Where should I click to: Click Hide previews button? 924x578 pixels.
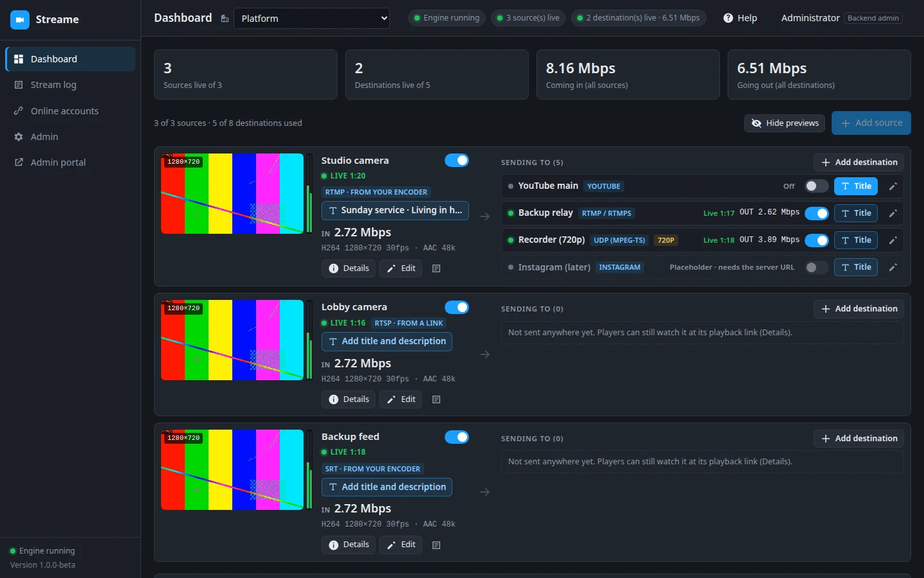coord(785,123)
